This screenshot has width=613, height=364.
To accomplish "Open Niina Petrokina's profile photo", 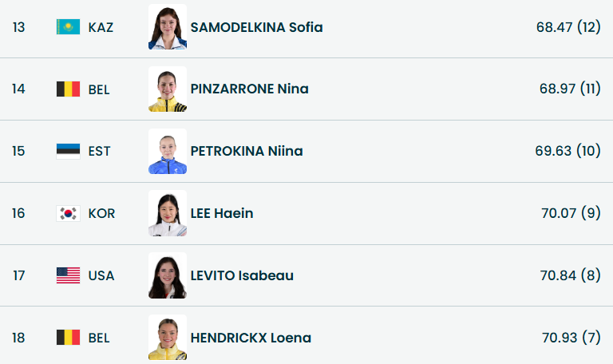I will pos(168,151).
